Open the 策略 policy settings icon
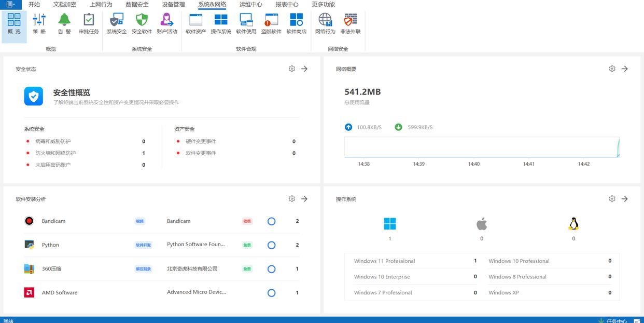This screenshot has height=323, width=644. (39, 23)
